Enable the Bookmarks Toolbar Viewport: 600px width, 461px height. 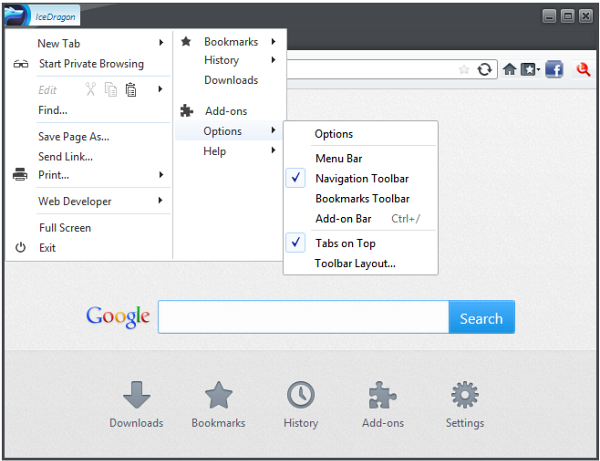(x=361, y=199)
